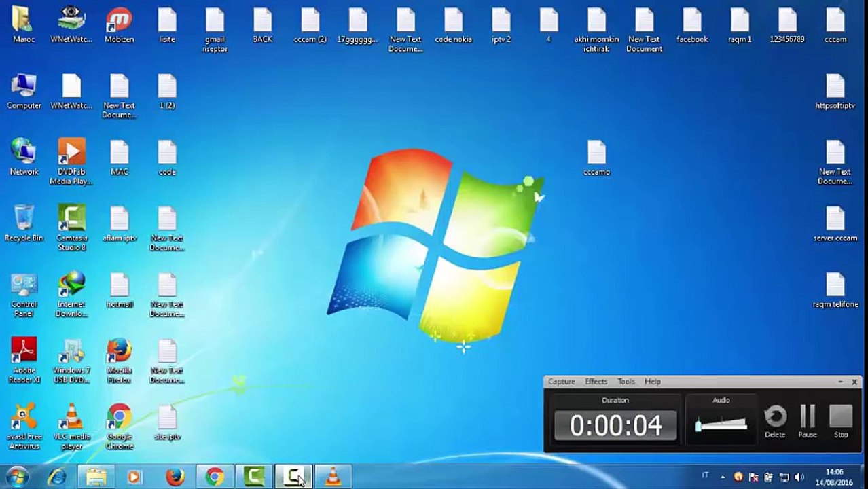
Task: Select the DVDFab Media Player shortcut
Action: [x=71, y=162]
